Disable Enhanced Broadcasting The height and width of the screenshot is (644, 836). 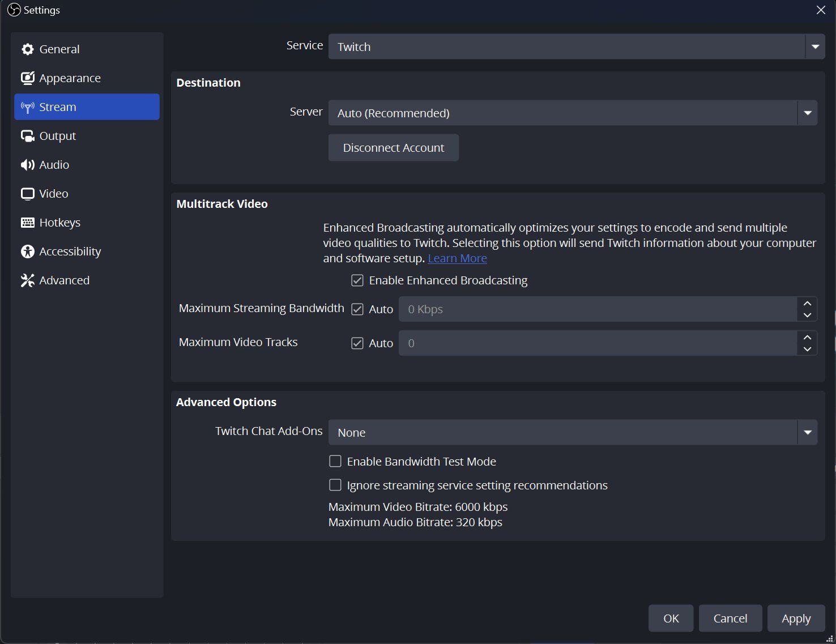click(x=357, y=280)
